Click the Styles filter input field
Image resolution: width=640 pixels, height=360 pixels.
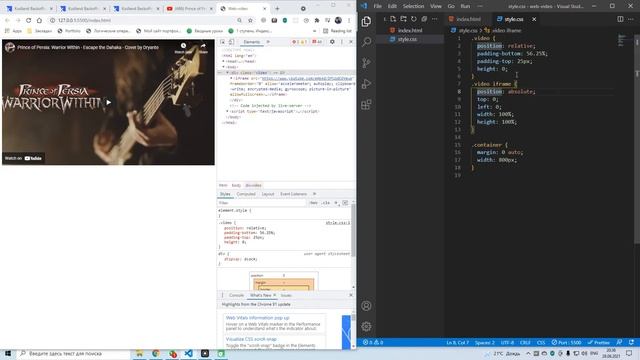point(262,203)
